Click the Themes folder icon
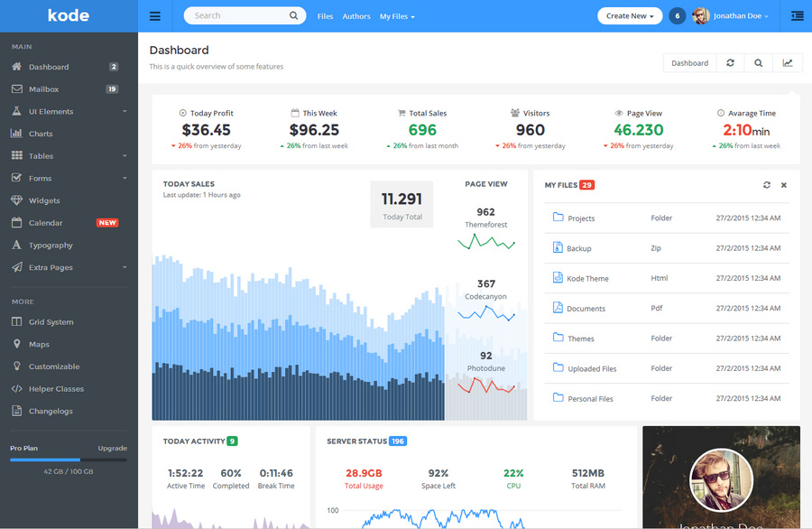Image resolution: width=812 pixels, height=529 pixels. [x=558, y=338]
